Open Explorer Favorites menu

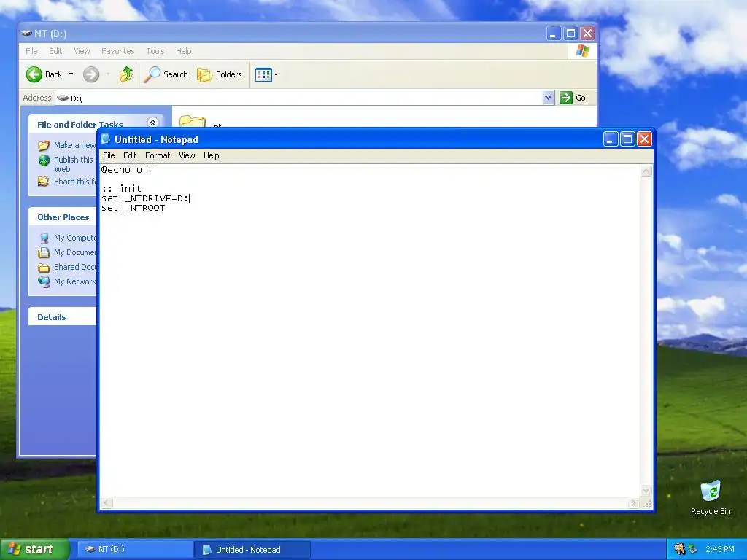click(117, 51)
